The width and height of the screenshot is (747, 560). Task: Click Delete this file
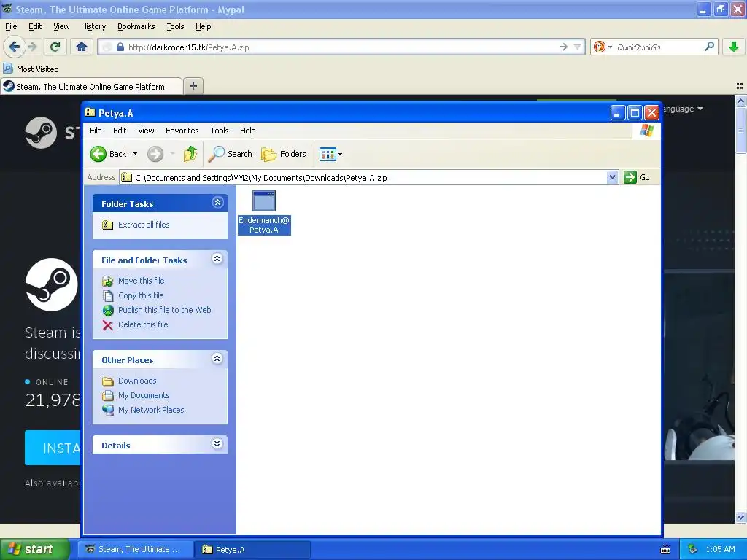143,324
